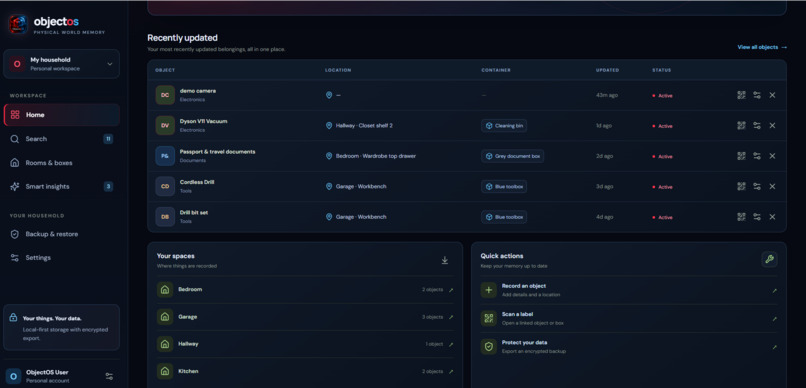Open Search in the sidebar
Screen dimensions: 806x388
tap(62, 139)
